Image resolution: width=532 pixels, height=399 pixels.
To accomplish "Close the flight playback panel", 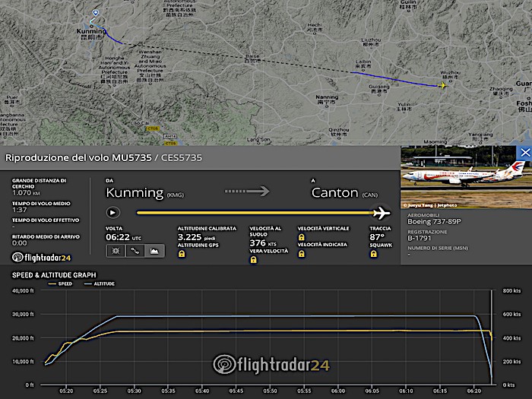I will tap(524, 153).
